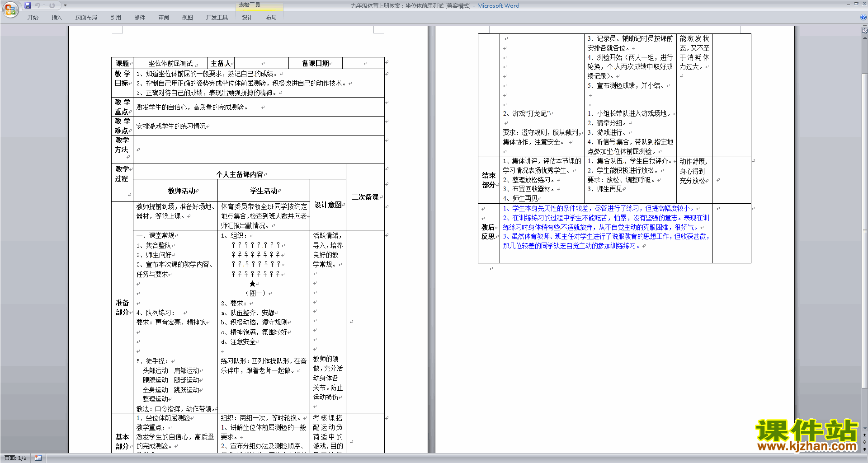Click the page count 页面: 1/2
The image size is (868, 463).
pyautogui.click(x=15, y=458)
